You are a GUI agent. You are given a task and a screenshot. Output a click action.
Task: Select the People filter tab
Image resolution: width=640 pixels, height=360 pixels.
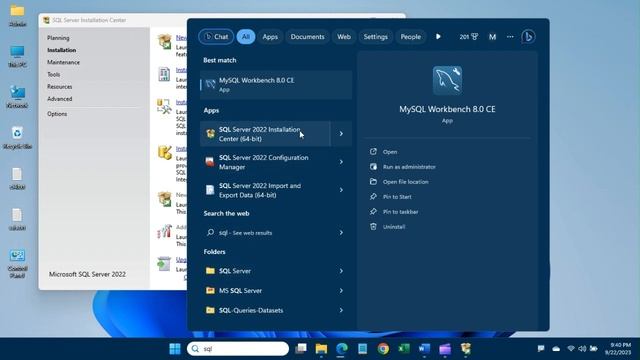click(410, 37)
